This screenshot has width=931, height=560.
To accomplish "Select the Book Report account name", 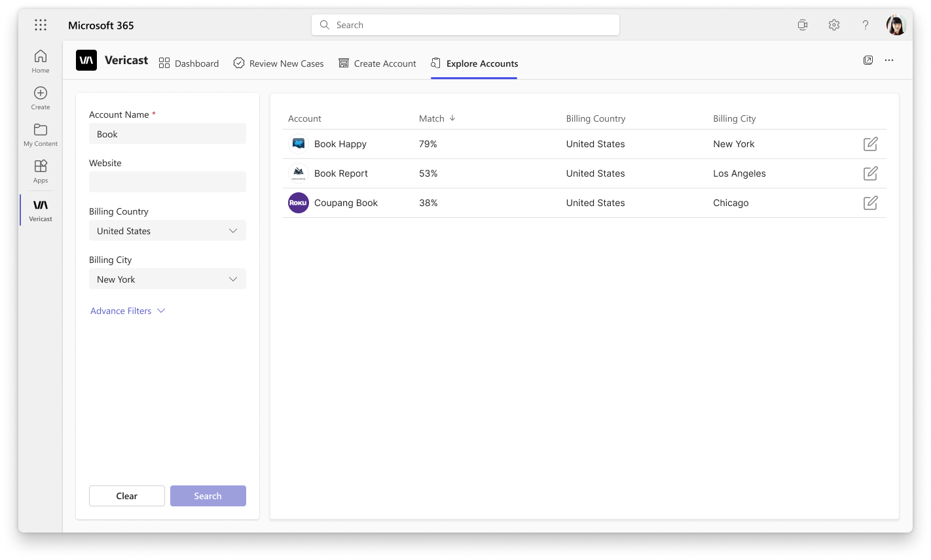I will tap(341, 173).
